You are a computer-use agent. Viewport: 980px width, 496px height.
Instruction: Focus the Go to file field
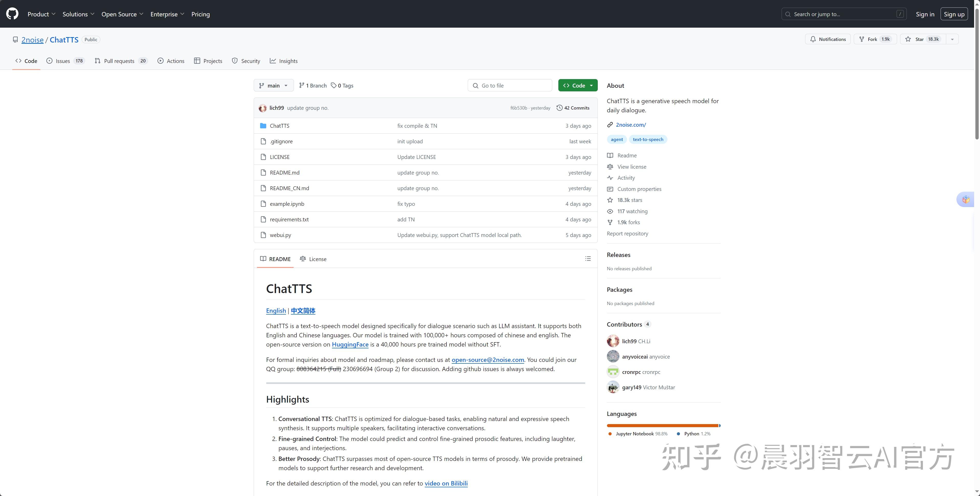click(510, 85)
